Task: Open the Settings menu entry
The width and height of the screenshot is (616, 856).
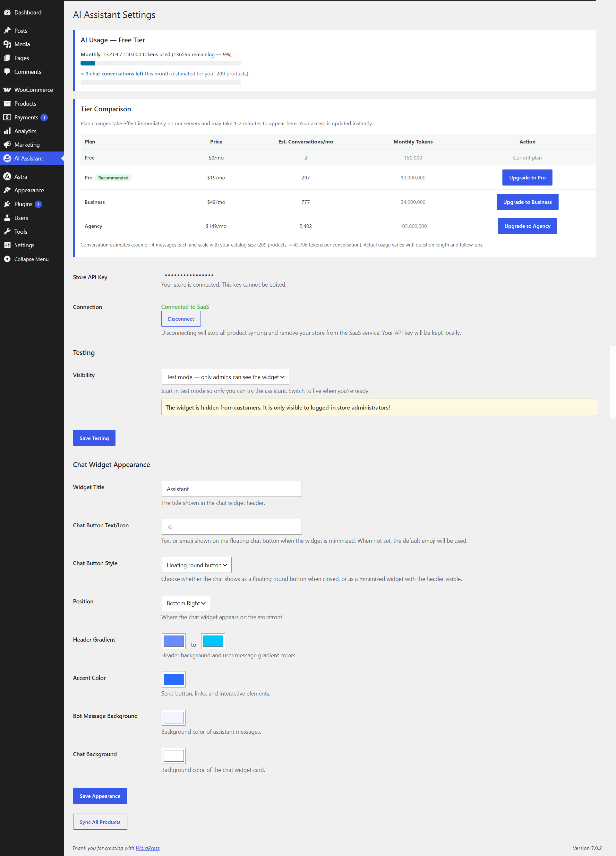Action: click(32, 245)
